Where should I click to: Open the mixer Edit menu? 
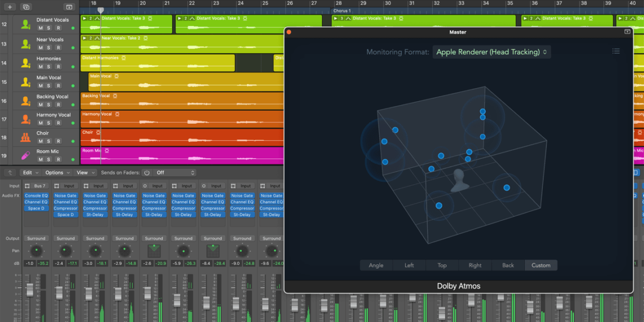[31, 173]
